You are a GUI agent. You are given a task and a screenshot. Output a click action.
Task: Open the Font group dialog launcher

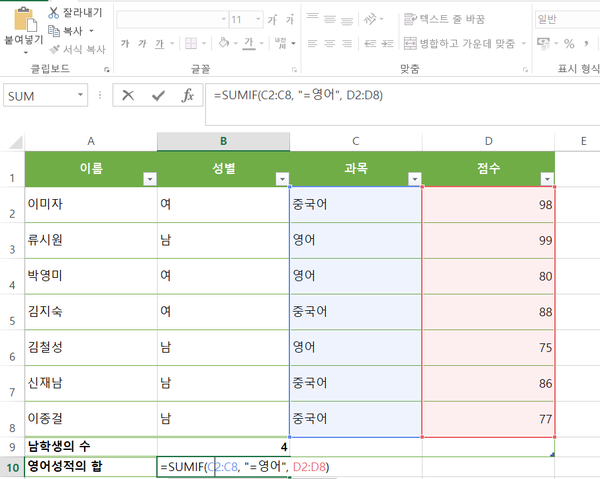click(x=294, y=70)
